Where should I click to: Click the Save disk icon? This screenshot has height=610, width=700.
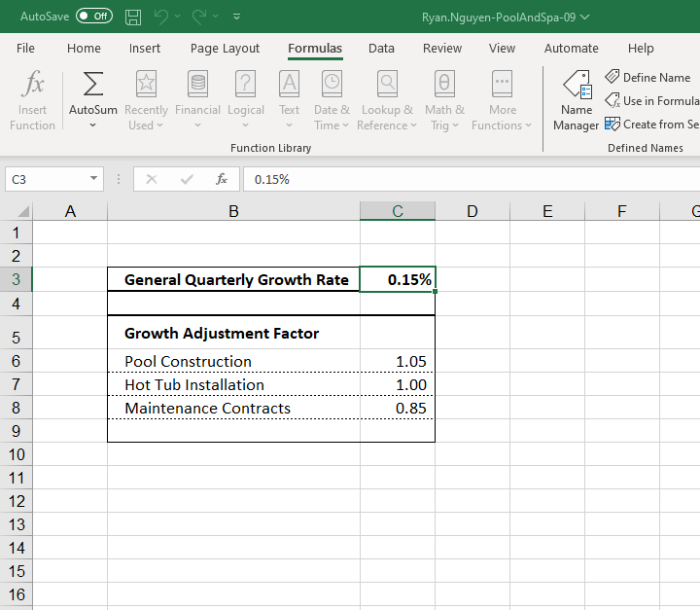(x=133, y=17)
